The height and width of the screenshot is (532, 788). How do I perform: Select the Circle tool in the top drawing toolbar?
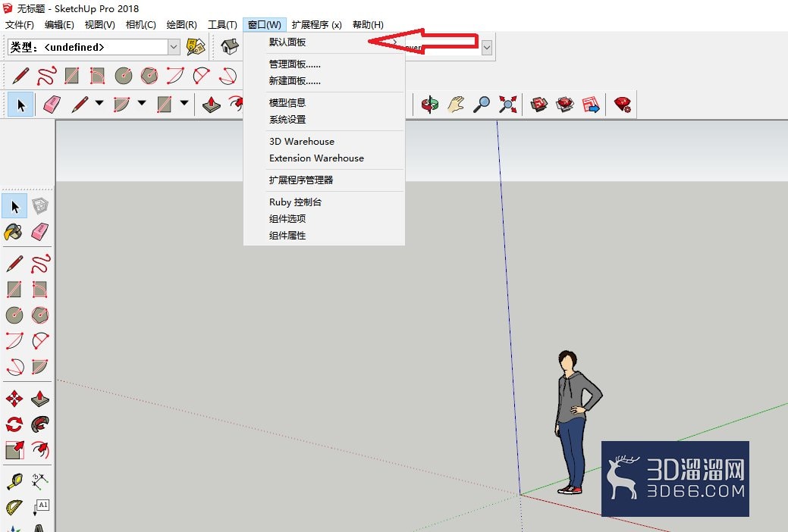click(x=123, y=76)
